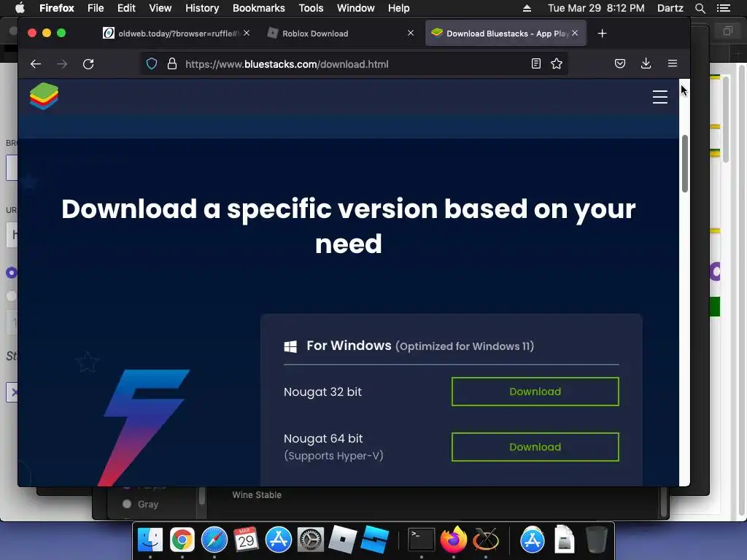
Task: Open the Dartz user menu
Action: pos(670,8)
